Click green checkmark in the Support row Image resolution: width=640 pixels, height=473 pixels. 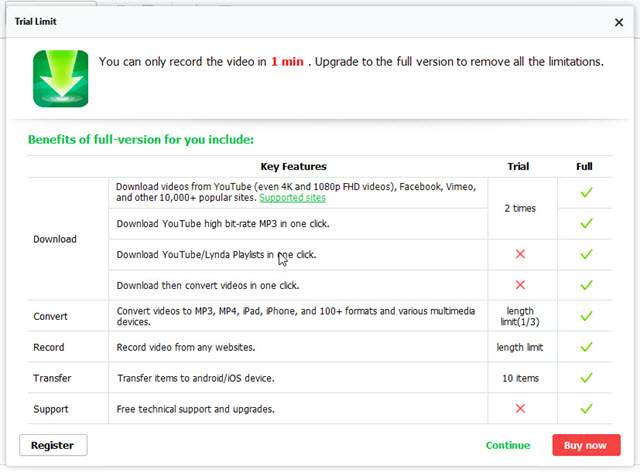point(586,409)
